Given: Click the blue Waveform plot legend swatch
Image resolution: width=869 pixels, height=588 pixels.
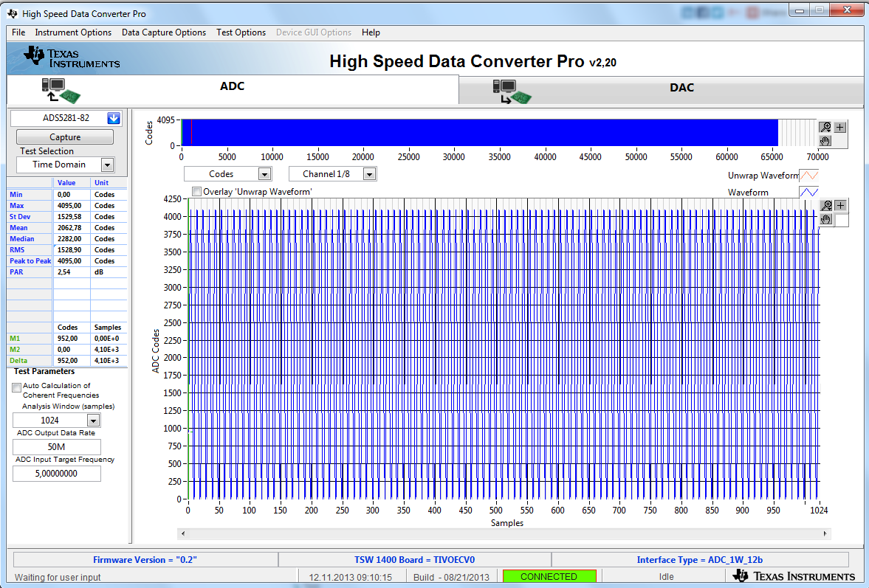Looking at the screenshot, I should tap(809, 192).
